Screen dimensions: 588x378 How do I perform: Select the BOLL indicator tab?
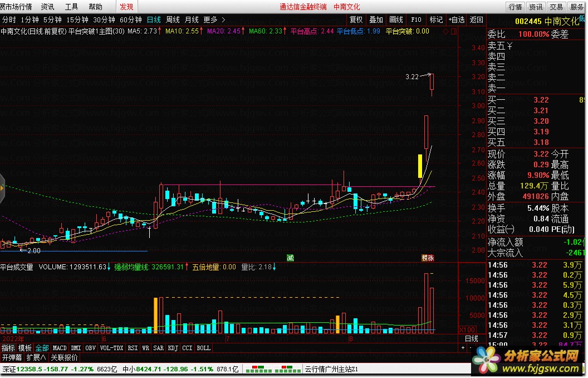pos(204,348)
